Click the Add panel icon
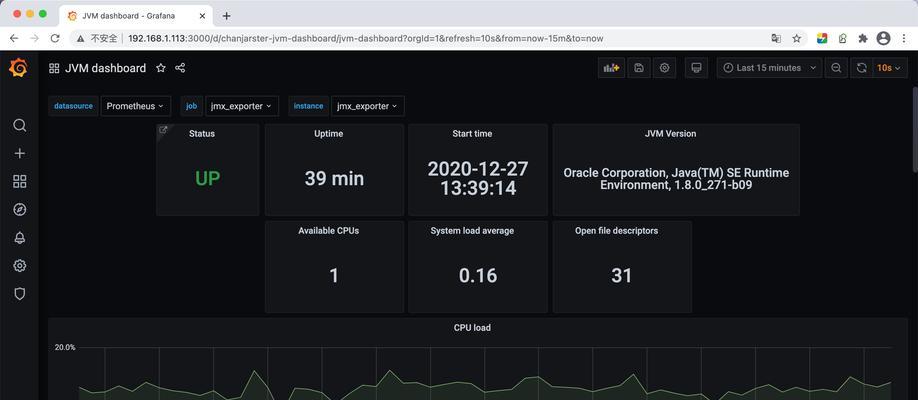Image resolution: width=918 pixels, height=400 pixels. pos(611,68)
